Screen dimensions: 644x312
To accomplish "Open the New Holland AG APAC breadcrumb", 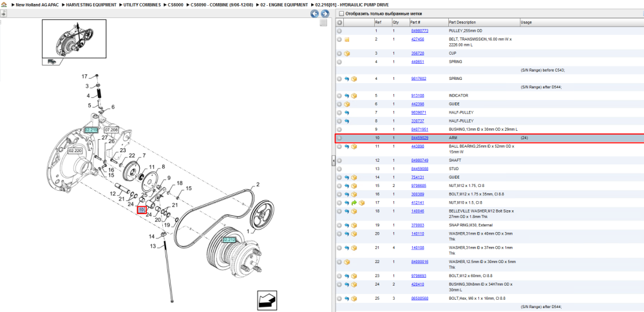I will [x=37, y=5].
